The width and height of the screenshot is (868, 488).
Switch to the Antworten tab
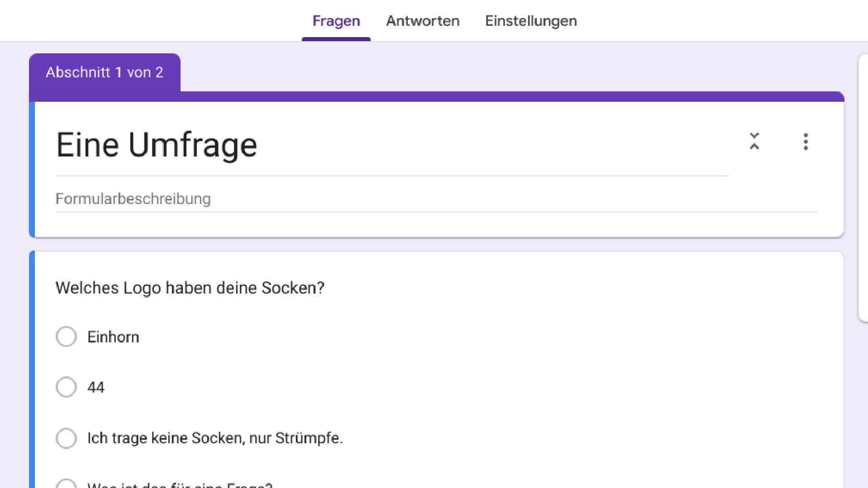point(422,21)
